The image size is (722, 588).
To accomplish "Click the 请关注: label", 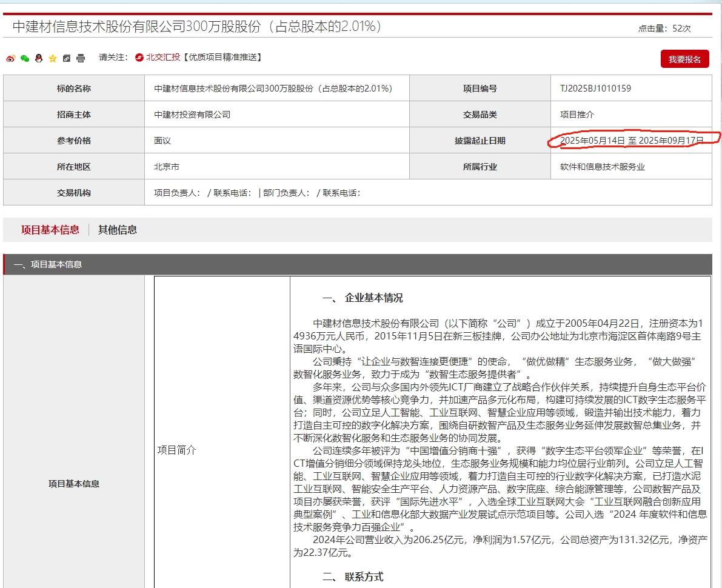I will point(113,57).
